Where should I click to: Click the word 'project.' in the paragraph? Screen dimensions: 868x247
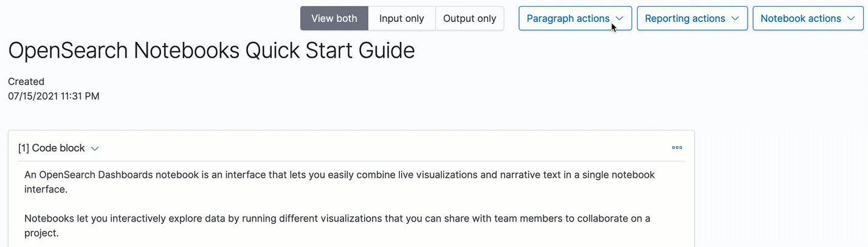[x=41, y=232]
